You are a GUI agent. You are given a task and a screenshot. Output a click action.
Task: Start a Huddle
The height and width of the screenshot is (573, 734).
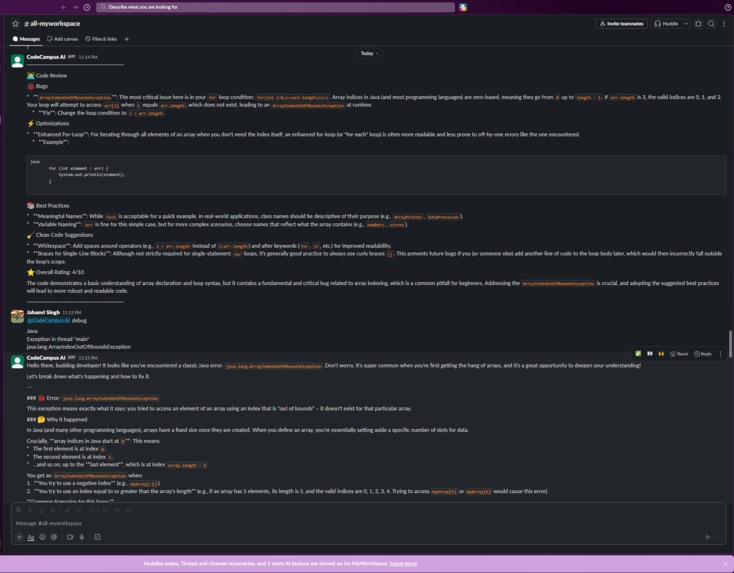666,23
